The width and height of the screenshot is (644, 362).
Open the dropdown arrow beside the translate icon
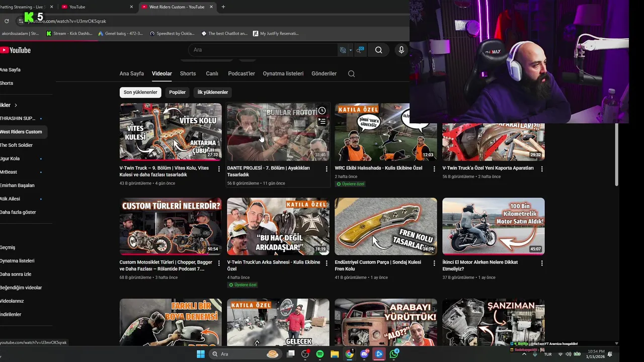click(x=350, y=50)
